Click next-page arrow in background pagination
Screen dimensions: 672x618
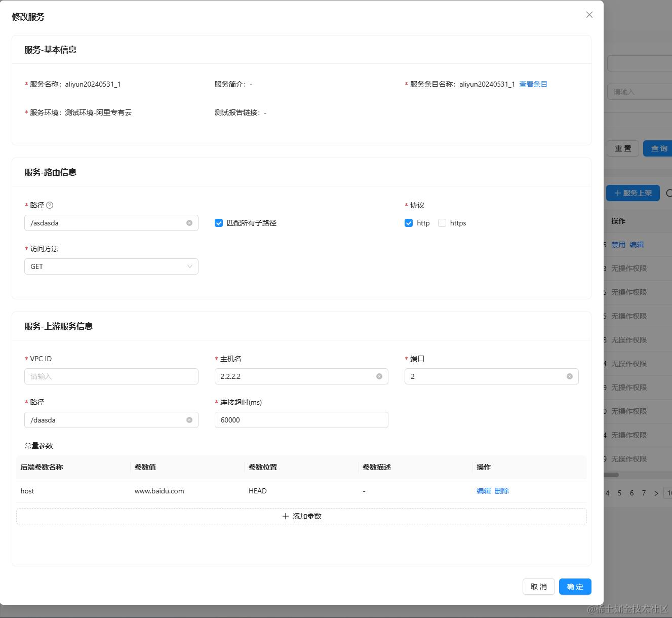click(x=656, y=493)
